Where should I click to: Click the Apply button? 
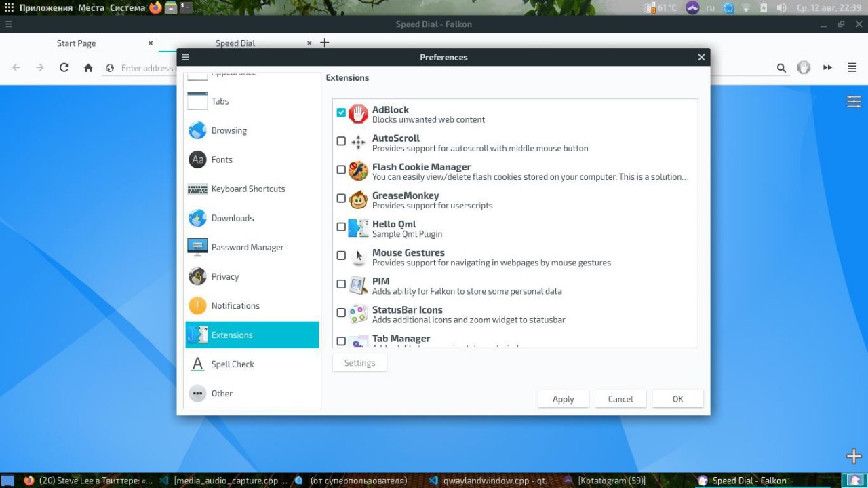pyautogui.click(x=563, y=399)
